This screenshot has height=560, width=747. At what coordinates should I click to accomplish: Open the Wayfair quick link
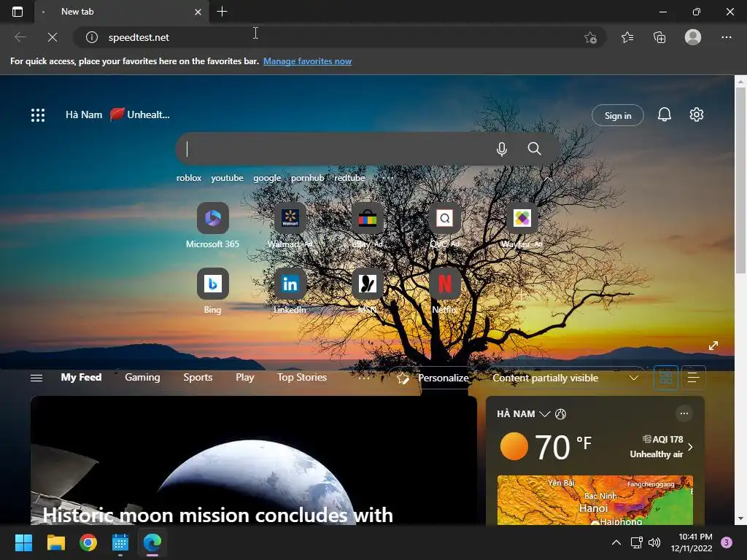pyautogui.click(x=522, y=225)
